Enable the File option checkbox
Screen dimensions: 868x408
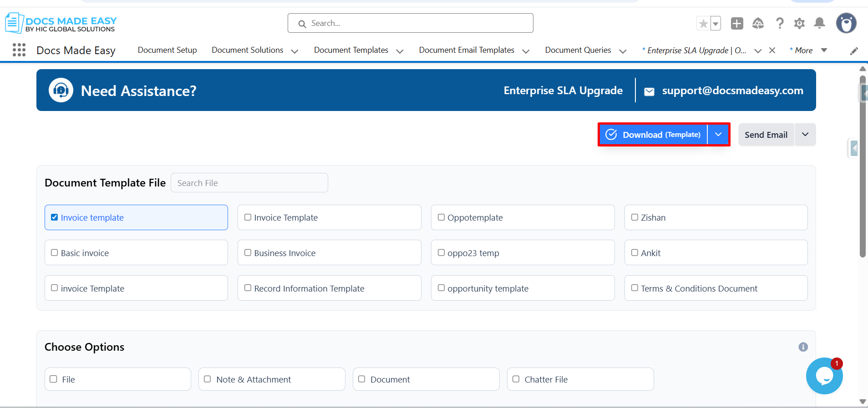pyautogui.click(x=53, y=379)
